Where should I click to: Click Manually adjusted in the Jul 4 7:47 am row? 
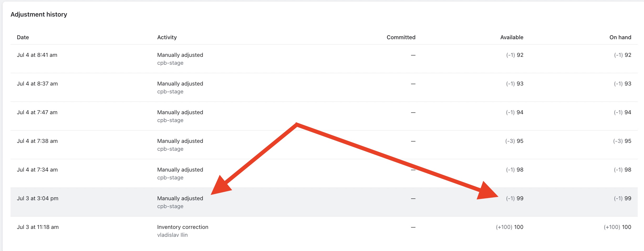(180, 112)
